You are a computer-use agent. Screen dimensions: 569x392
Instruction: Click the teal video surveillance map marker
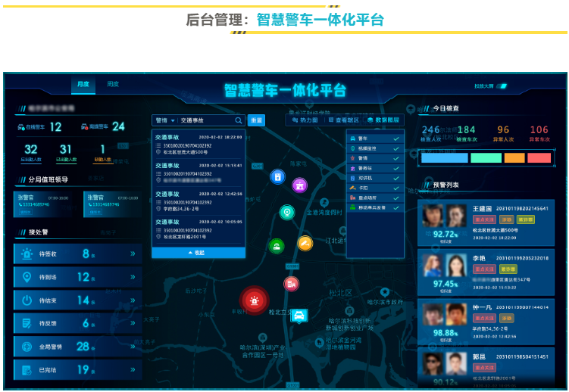[286, 213]
